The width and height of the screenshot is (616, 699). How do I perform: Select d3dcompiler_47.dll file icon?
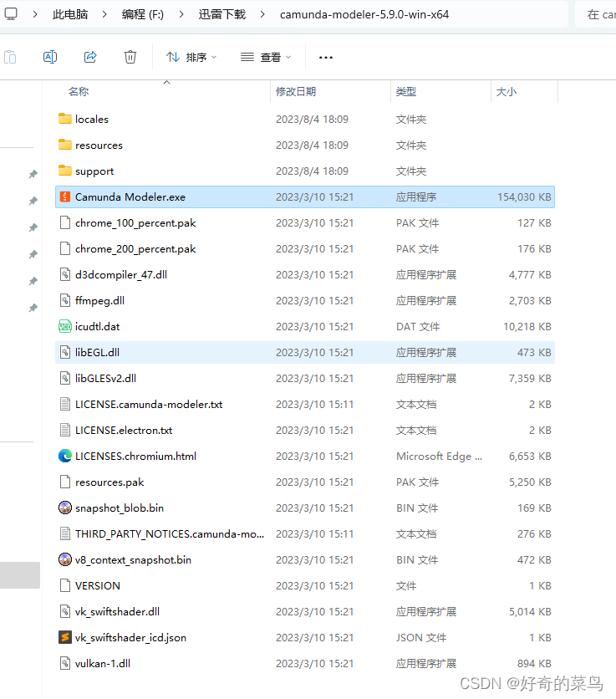(x=65, y=274)
